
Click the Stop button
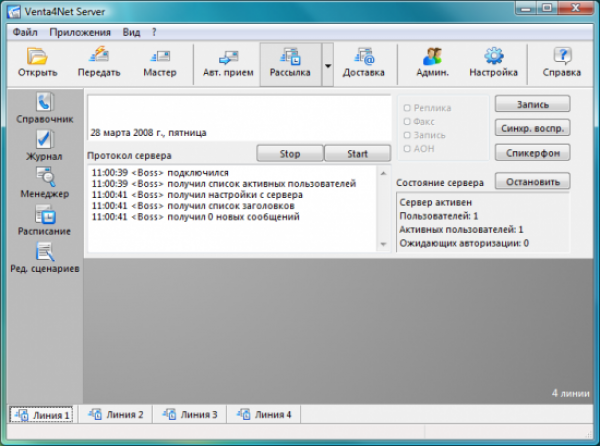point(290,154)
